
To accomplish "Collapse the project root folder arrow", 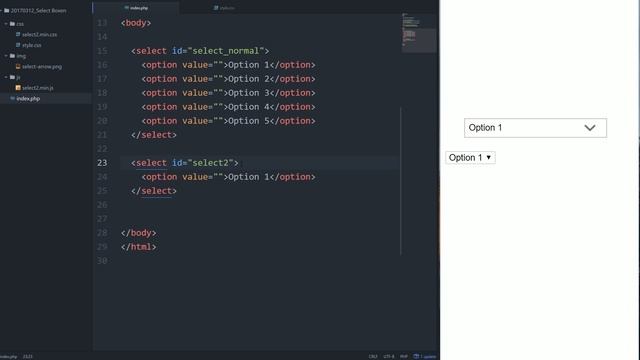I will (x=1, y=11).
